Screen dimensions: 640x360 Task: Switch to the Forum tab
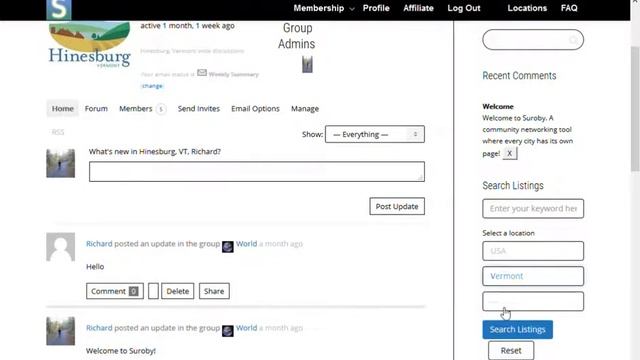96,109
